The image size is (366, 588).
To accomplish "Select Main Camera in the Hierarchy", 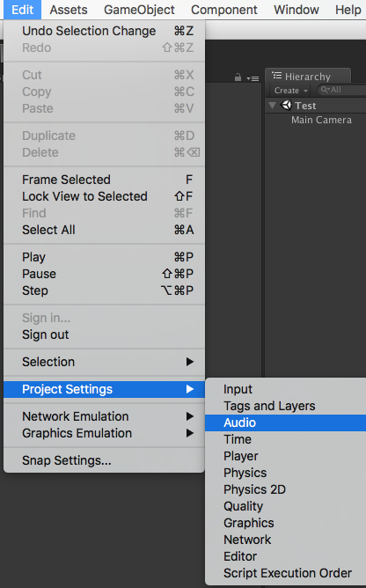I will click(321, 120).
